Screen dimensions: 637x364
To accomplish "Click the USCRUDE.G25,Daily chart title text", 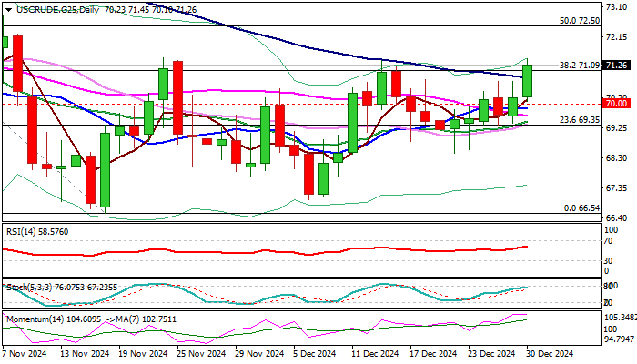I will 57,10.
